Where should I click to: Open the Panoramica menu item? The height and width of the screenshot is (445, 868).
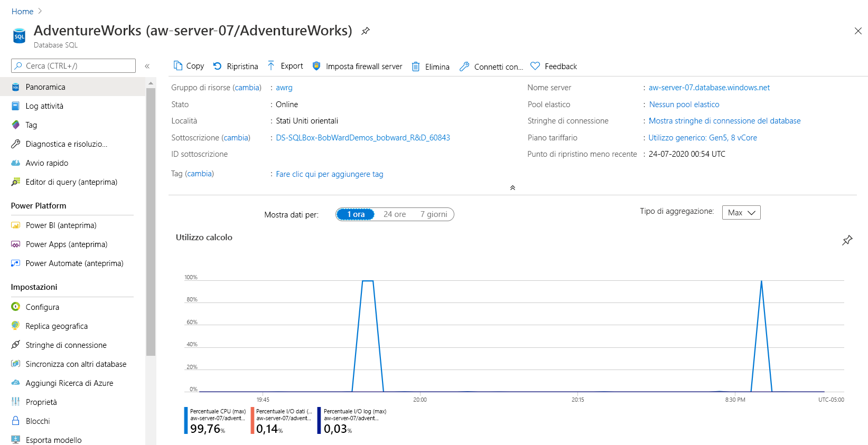point(72,87)
